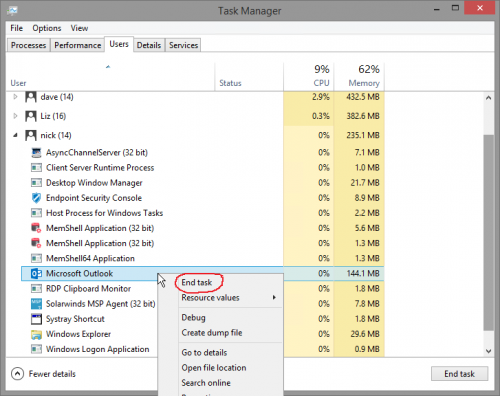Choose Search online in context menu
This screenshot has height=396, width=500.
[x=206, y=383]
